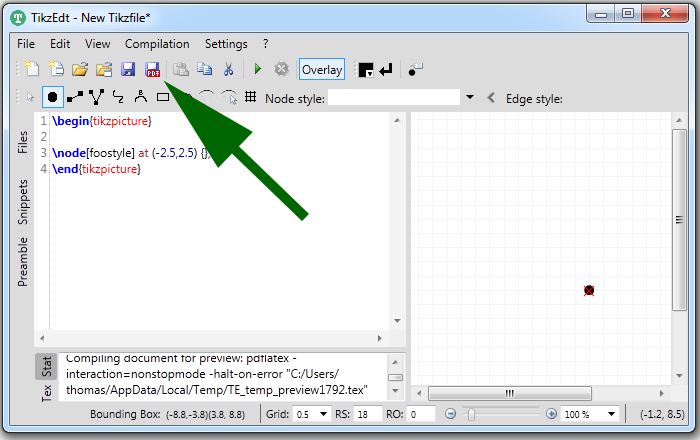Zoom out with the minus button
700x440 pixels.
point(450,414)
